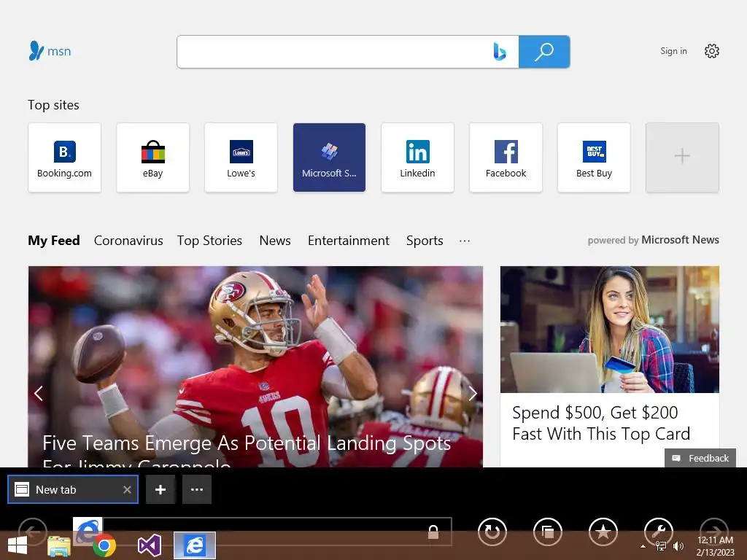Open the eBay top site tile
This screenshot has height=560, width=747.
click(152, 157)
